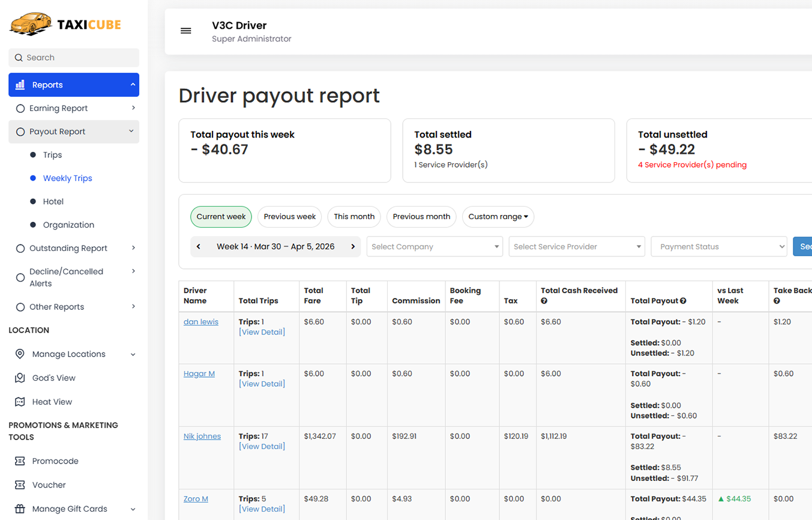Open the Hotel payout report
Screen dimensions: 812x520
click(53, 202)
